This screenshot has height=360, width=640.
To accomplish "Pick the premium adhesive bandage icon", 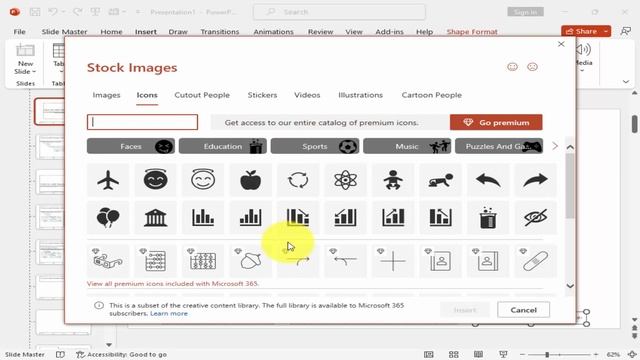I will (535, 261).
